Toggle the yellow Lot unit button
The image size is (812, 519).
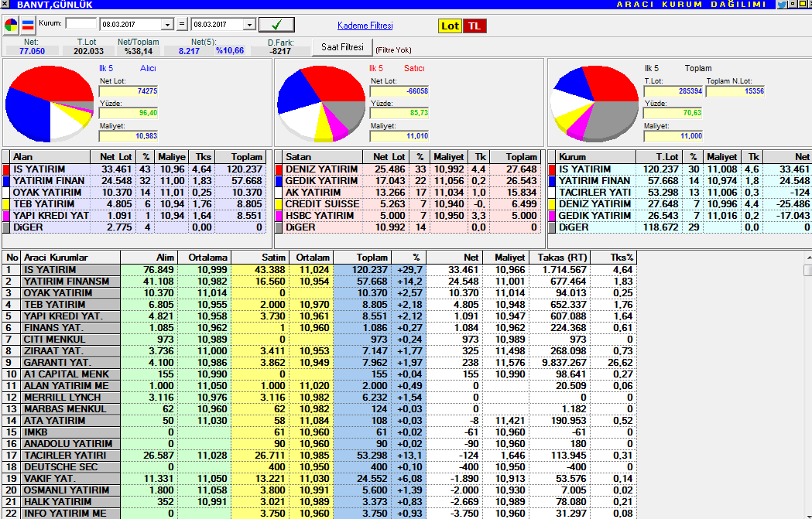(x=450, y=26)
